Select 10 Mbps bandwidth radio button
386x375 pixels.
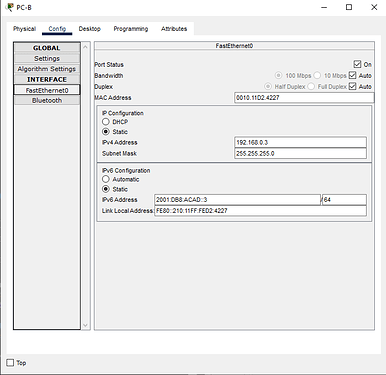pyautogui.click(x=317, y=75)
